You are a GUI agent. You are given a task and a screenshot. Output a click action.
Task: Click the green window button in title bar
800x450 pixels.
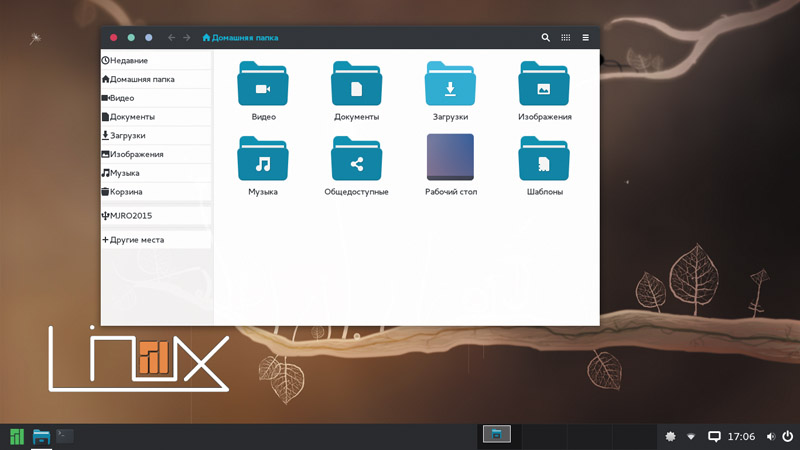[x=131, y=38]
